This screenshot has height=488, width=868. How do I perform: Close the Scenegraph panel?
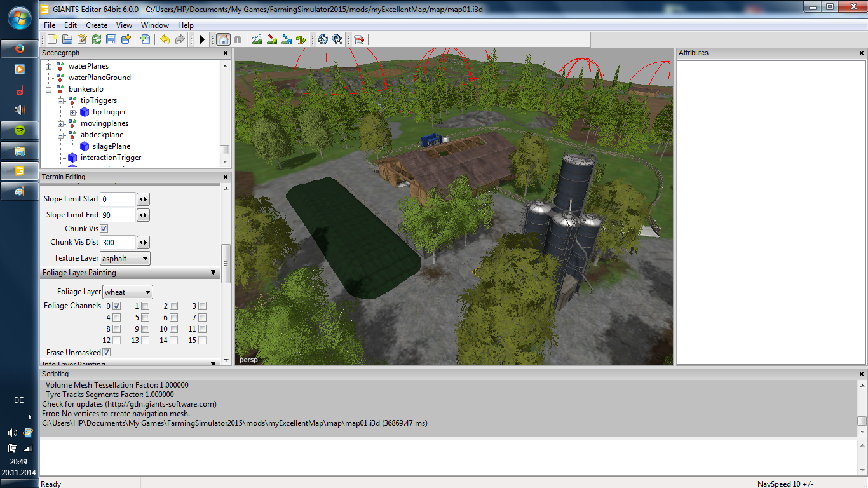pyautogui.click(x=226, y=53)
